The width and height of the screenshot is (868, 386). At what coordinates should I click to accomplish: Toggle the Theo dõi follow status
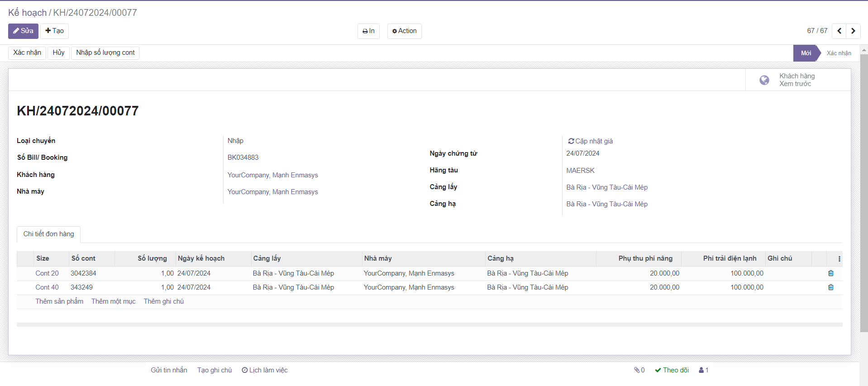click(x=672, y=370)
